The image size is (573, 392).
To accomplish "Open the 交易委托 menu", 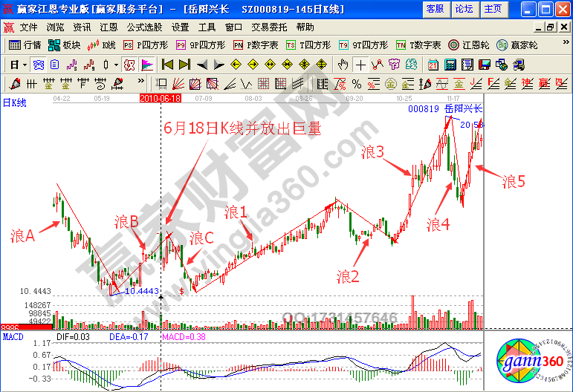I will click(x=269, y=27).
